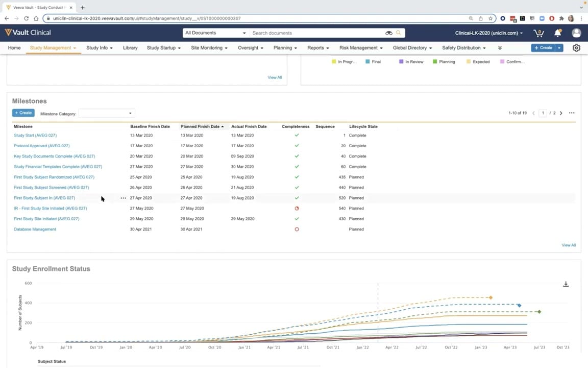Open browser extensions puzzle icon
This screenshot has height=368, width=588.
[x=561, y=18]
